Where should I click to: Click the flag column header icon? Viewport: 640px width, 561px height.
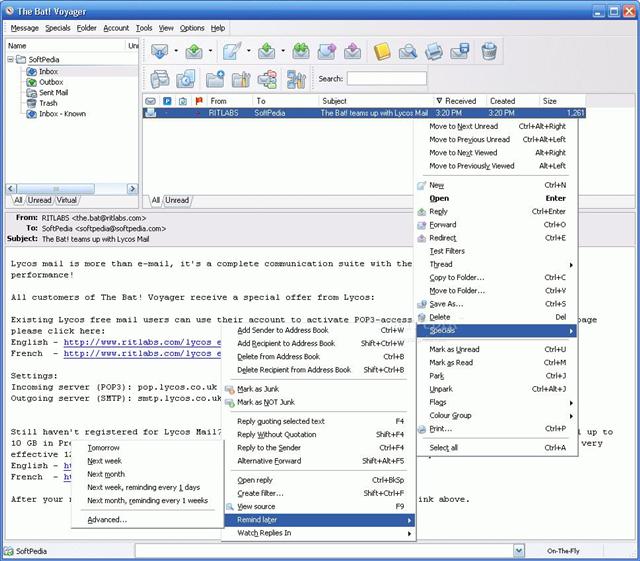pyautogui.click(x=199, y=101)
